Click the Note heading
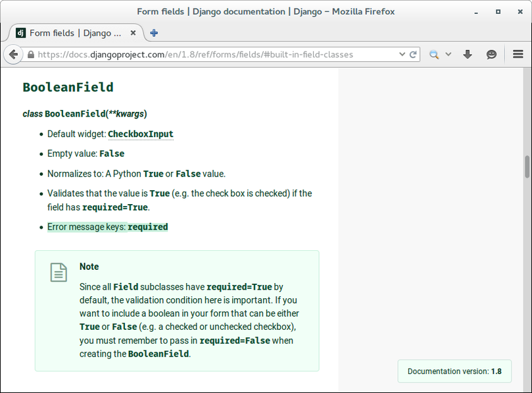Image resolution: width=532 pixels, height=393 pixels. (x=89, y=267)
